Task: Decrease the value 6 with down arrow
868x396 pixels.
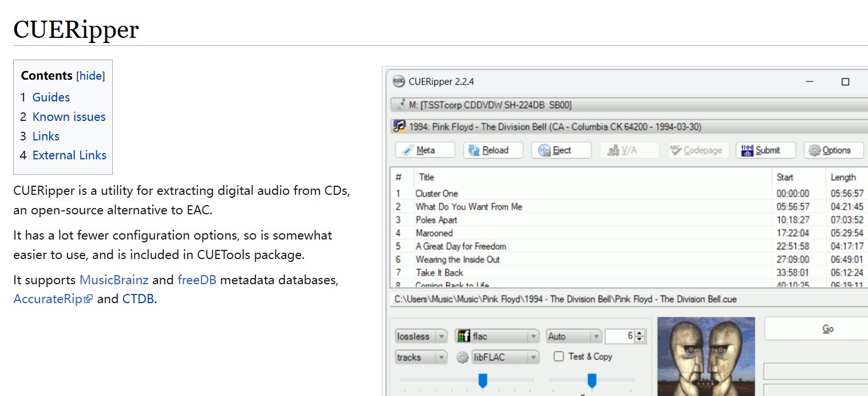Action: pos(640,340)
